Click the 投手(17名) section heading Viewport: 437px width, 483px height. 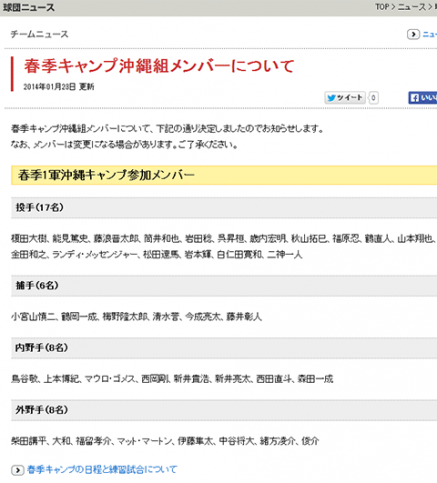pos(224,208)
